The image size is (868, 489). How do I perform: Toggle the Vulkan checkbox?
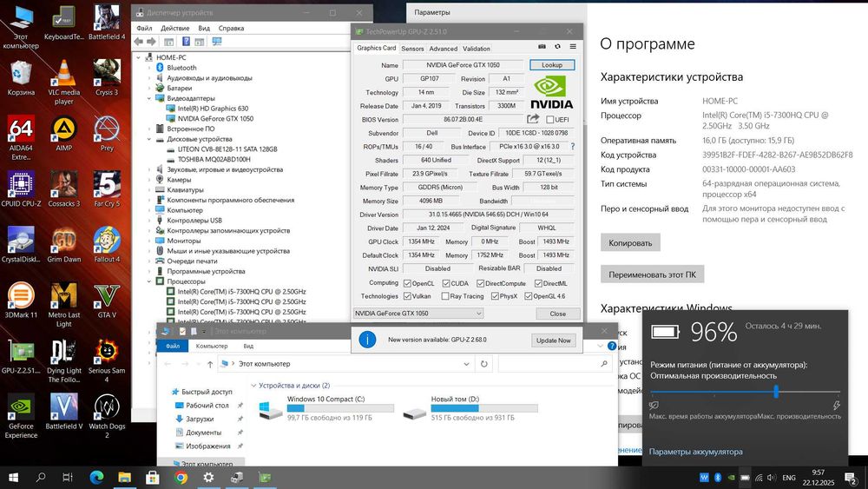[407, 296]
